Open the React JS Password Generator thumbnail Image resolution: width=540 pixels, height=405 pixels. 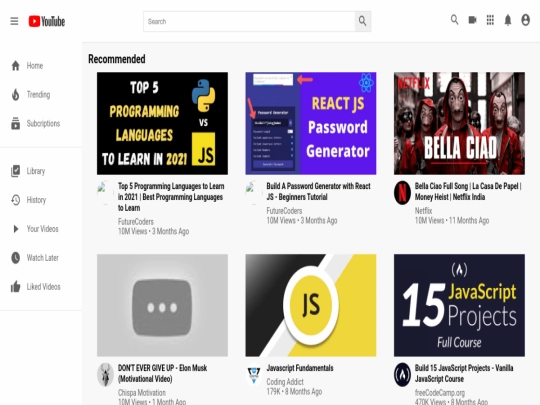[311, 123]
